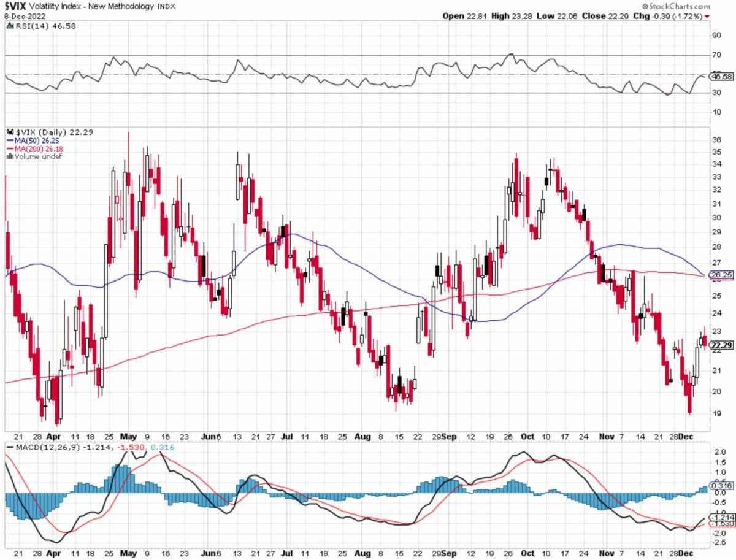Click the Chg -0.39 (-1.72%) value
The image size is (736, 560).
677,16
